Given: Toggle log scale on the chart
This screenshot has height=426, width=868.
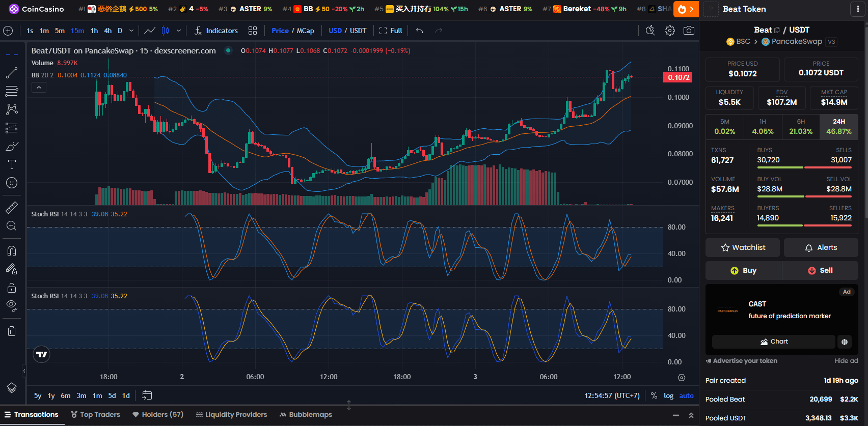Looking at the screenshot, I should point(668,395).
